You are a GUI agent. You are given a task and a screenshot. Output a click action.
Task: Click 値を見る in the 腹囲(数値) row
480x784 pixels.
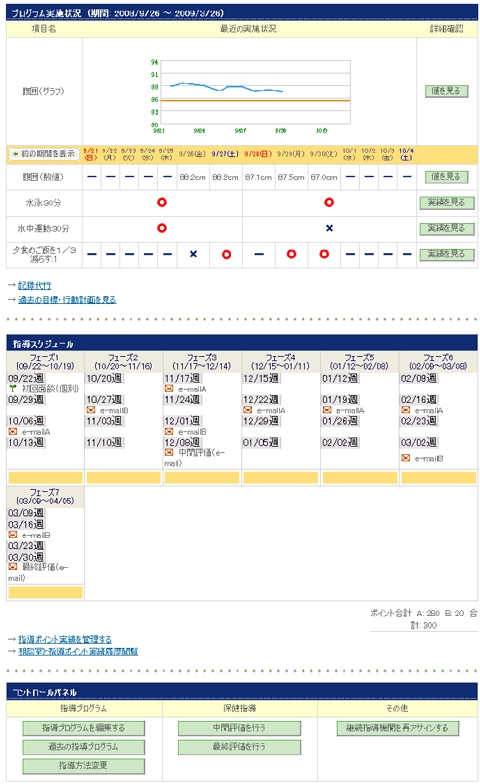[x=446, y=176]
